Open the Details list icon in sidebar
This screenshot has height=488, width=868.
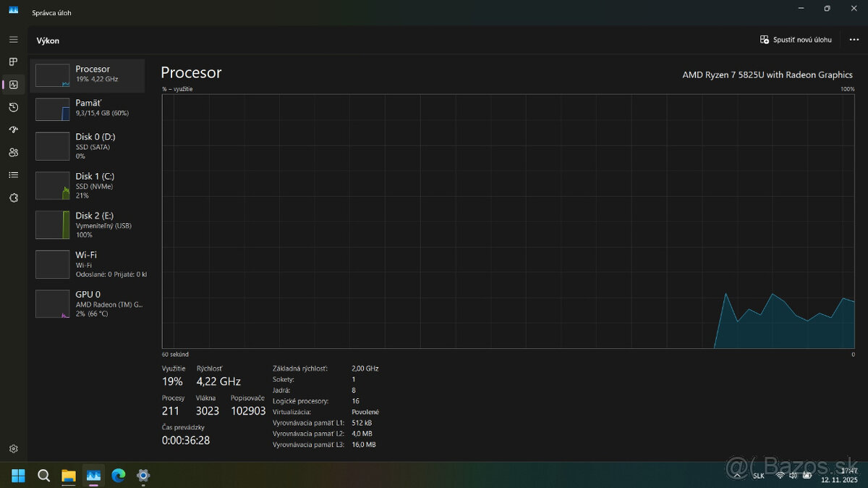pos(13,174)
